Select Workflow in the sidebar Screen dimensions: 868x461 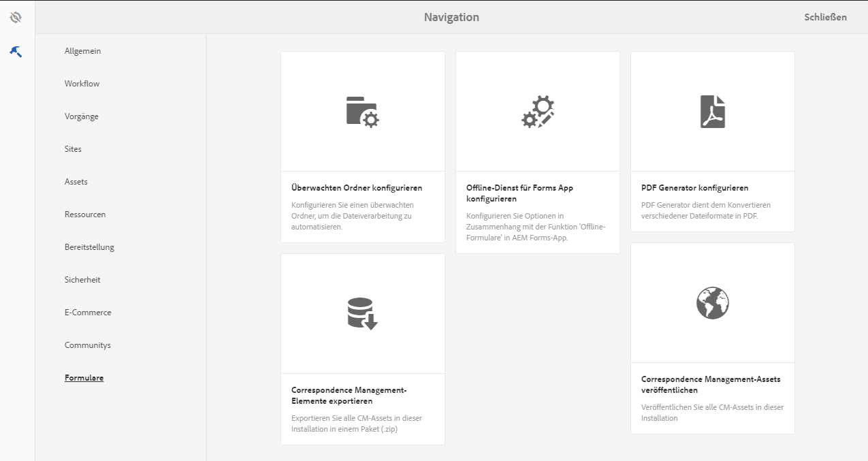coord(82,84)
